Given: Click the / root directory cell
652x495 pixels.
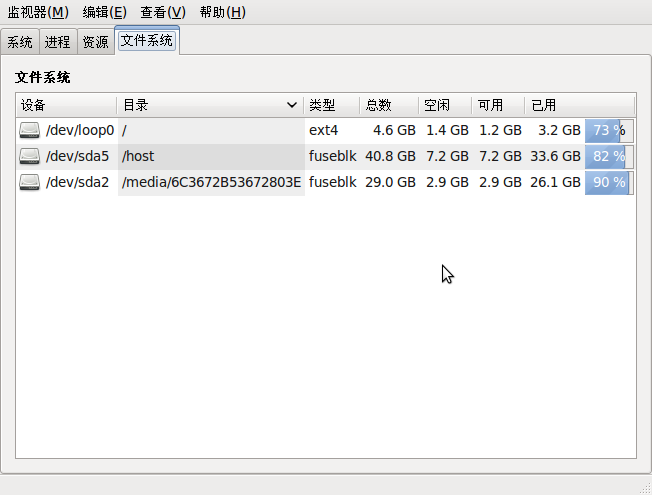Looking at the screenshot, I should tap(211, 131).
